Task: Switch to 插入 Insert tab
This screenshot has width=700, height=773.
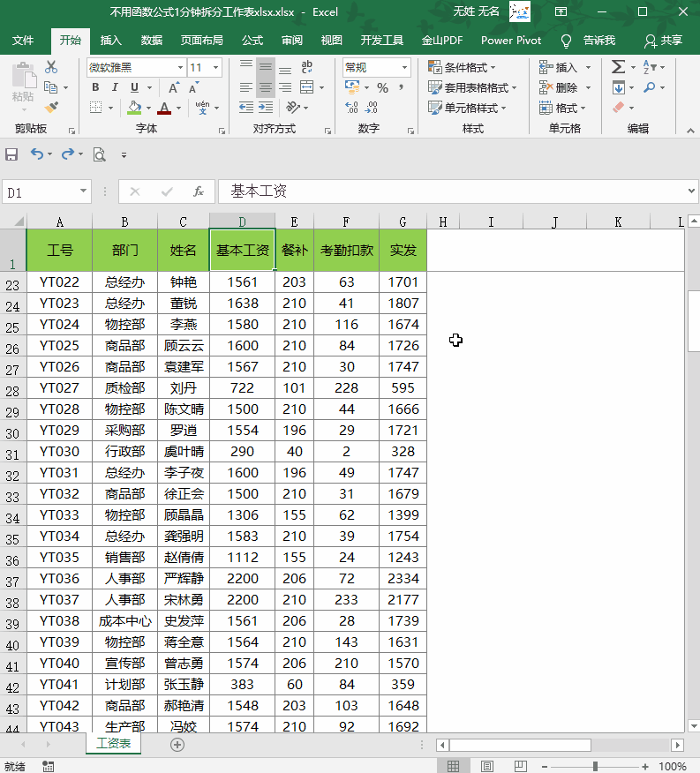Action: pyautogui.click(x=110, y=41)
